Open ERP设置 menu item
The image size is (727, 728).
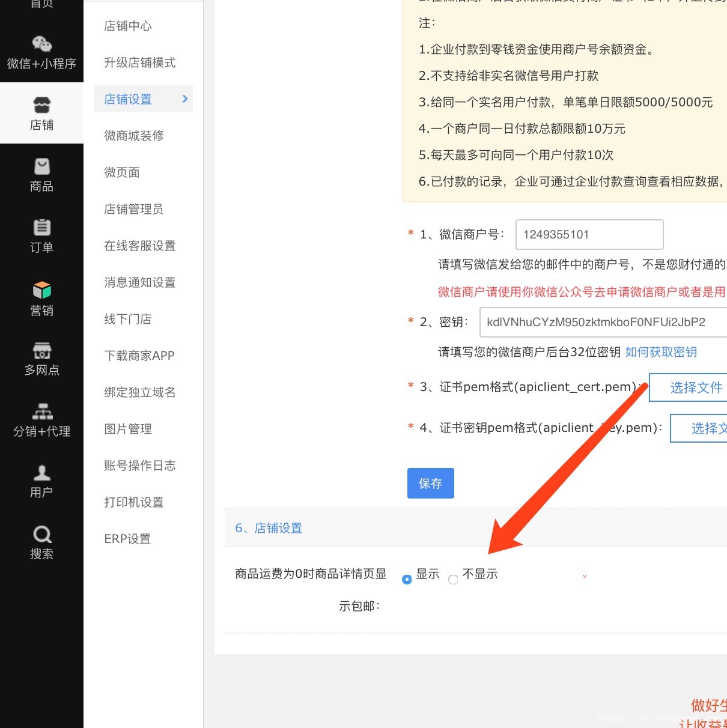127,539
